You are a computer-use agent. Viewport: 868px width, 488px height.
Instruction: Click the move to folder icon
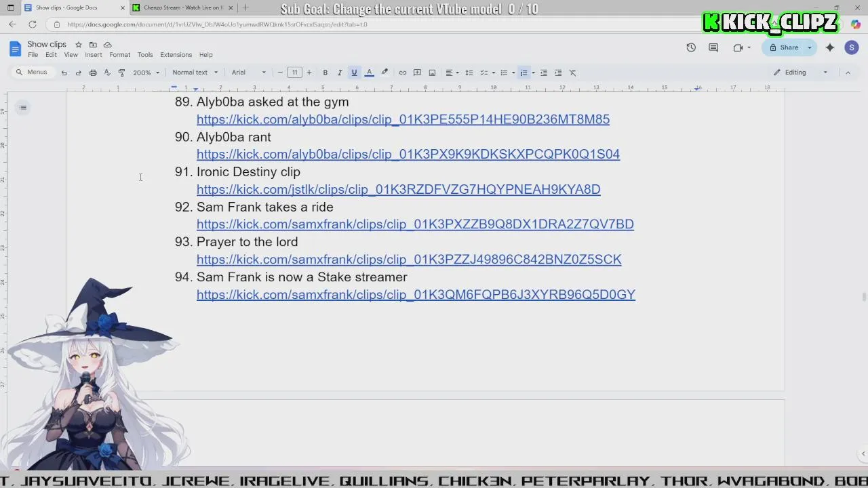coord(93,45)
